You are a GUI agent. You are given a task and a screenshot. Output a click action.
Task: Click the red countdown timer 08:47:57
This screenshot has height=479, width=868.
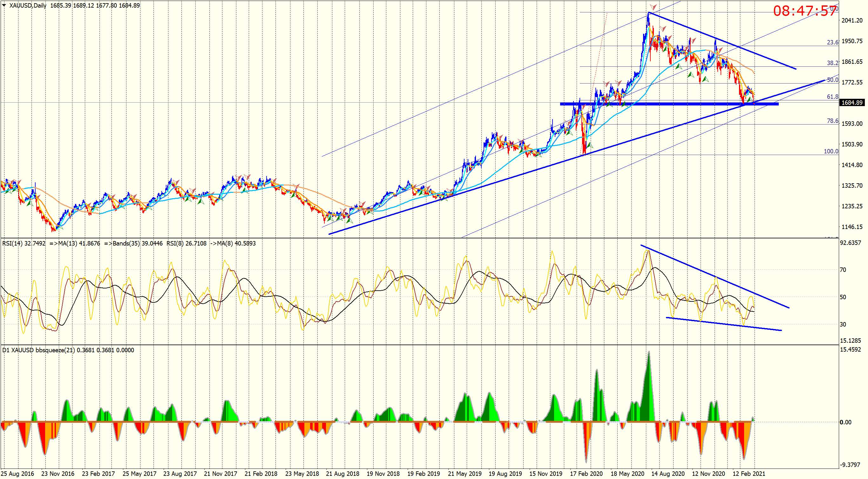(805, 11)
